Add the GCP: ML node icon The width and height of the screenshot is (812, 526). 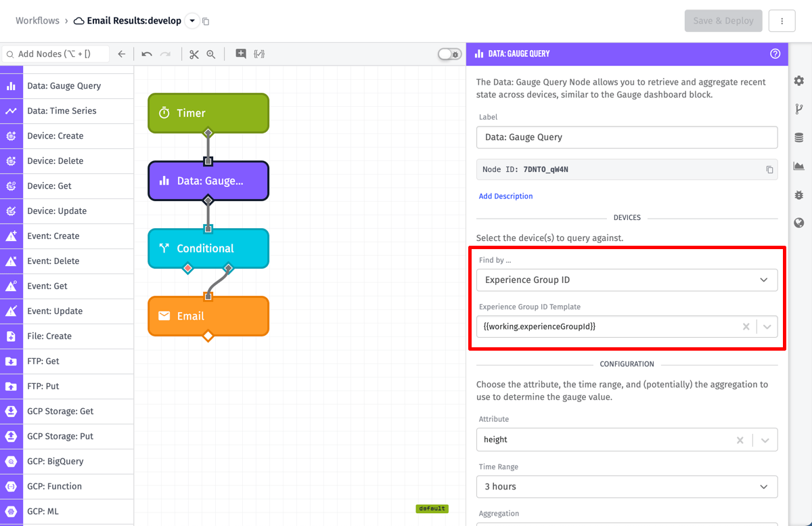11,512
